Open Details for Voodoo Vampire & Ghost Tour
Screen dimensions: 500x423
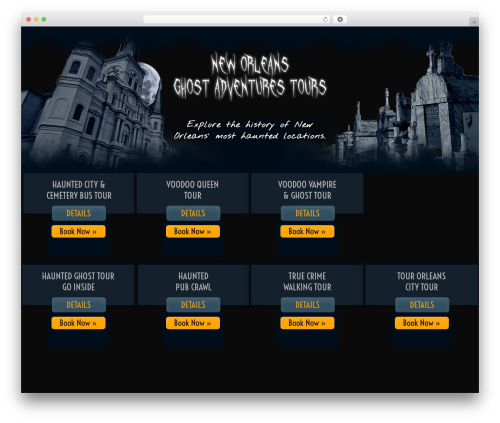coord(307,213)
